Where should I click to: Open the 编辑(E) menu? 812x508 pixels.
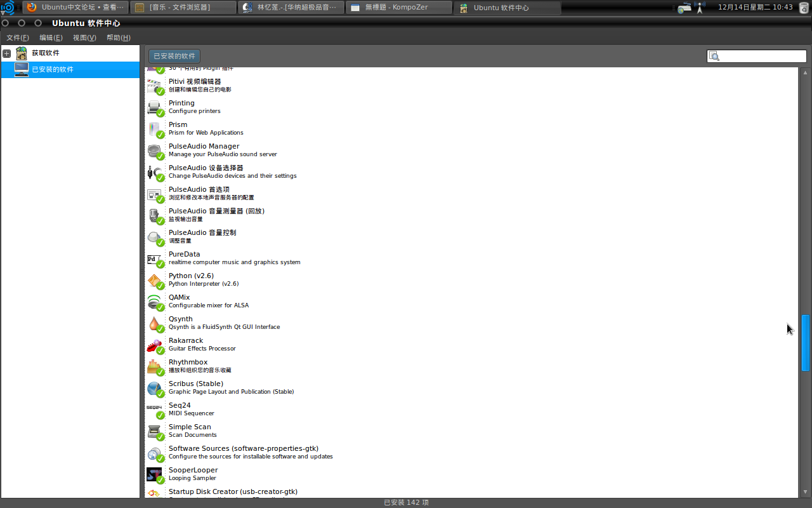[x=51, y=37]
